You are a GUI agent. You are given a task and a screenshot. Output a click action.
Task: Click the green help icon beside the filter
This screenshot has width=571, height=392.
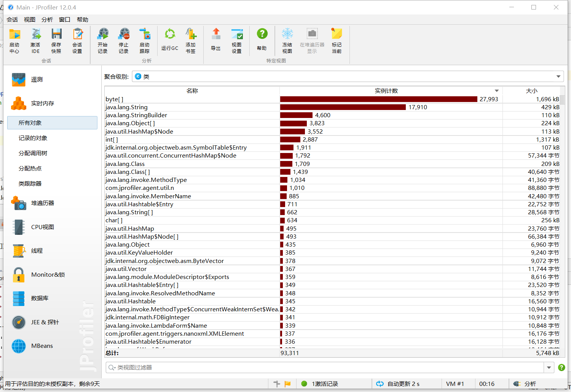(x=561, y=367)
